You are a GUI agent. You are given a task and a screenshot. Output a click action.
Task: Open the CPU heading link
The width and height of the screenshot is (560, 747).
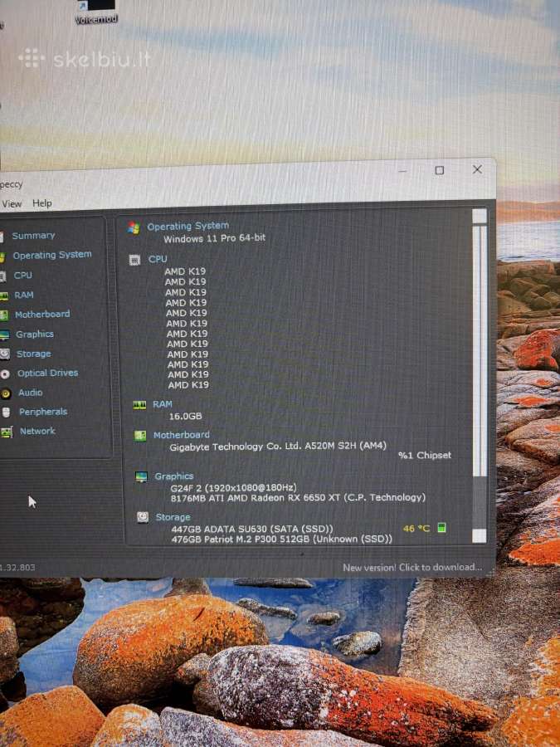click(158, 259)
